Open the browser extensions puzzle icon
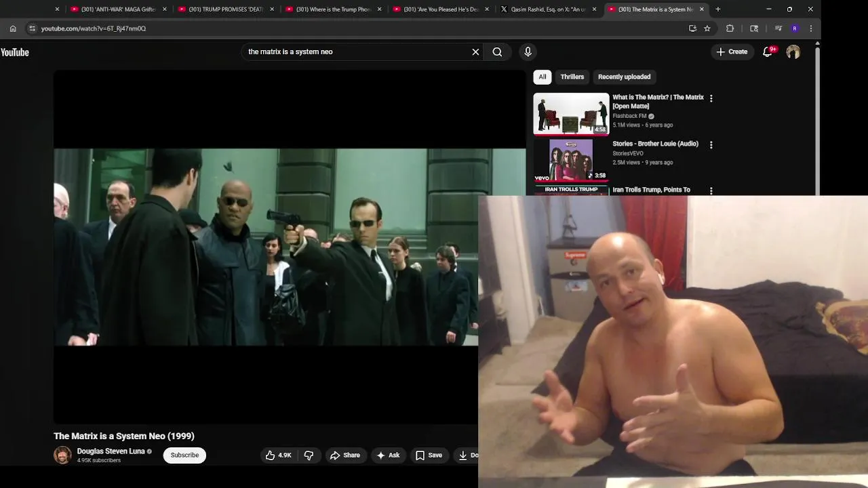868x488 pixels. [x=730, y=28]
